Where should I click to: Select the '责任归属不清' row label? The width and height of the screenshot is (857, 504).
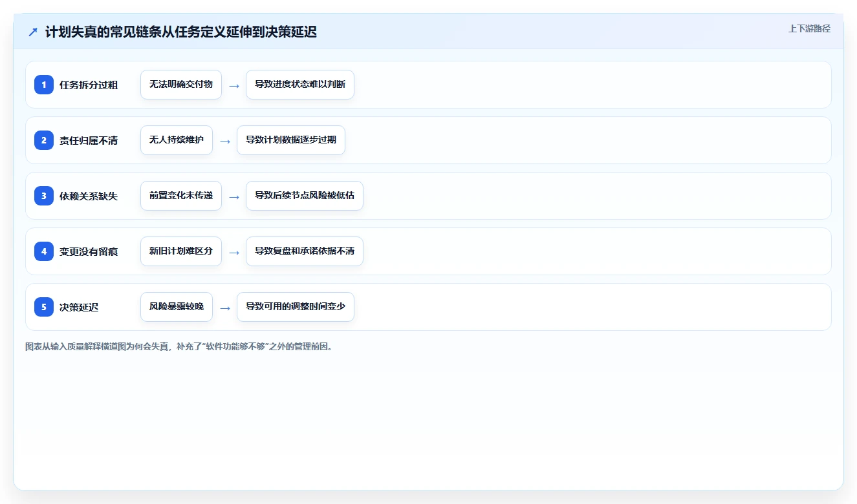tap(89, 140)
